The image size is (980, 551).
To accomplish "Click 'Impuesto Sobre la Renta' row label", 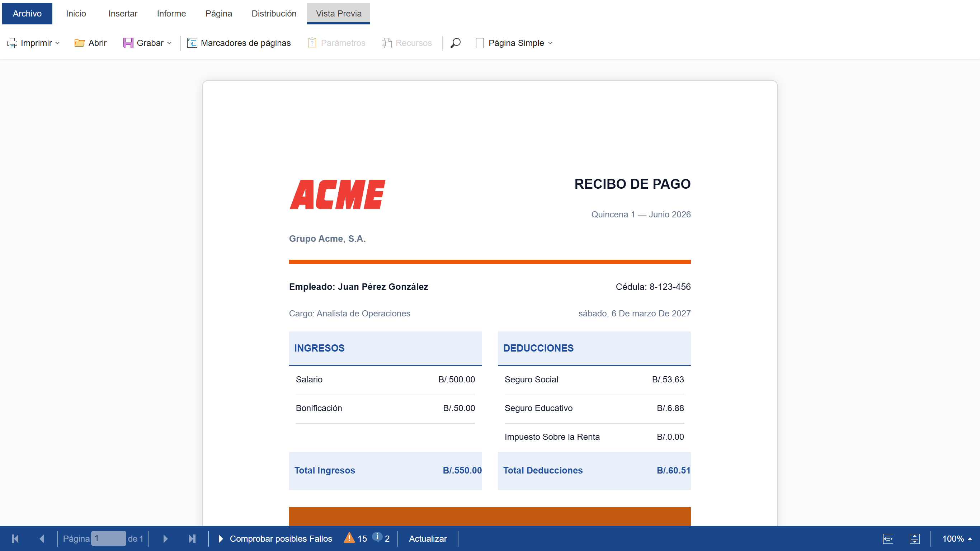I will [x=552, y=437].
